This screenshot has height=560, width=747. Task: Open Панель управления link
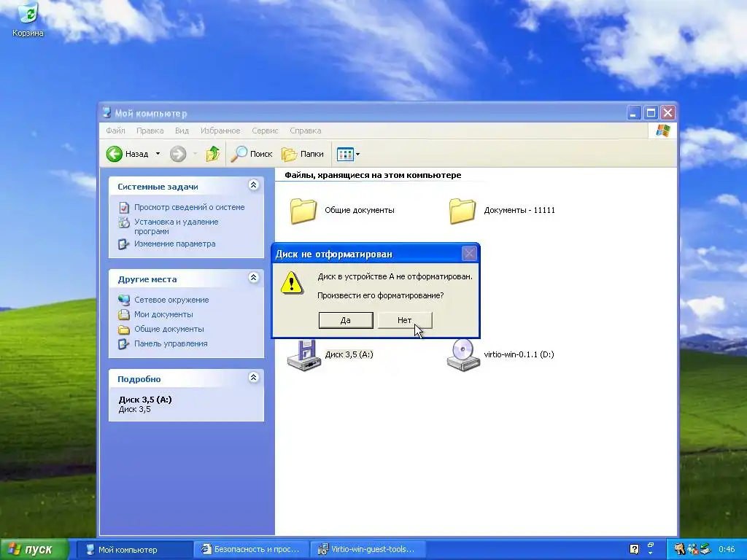coord(171,343)
